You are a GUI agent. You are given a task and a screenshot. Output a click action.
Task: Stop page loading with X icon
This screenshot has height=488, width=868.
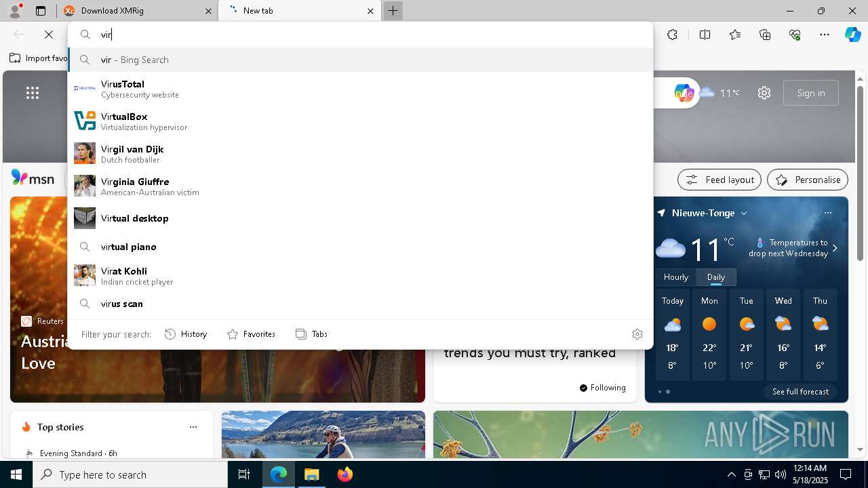coord(49,35)
